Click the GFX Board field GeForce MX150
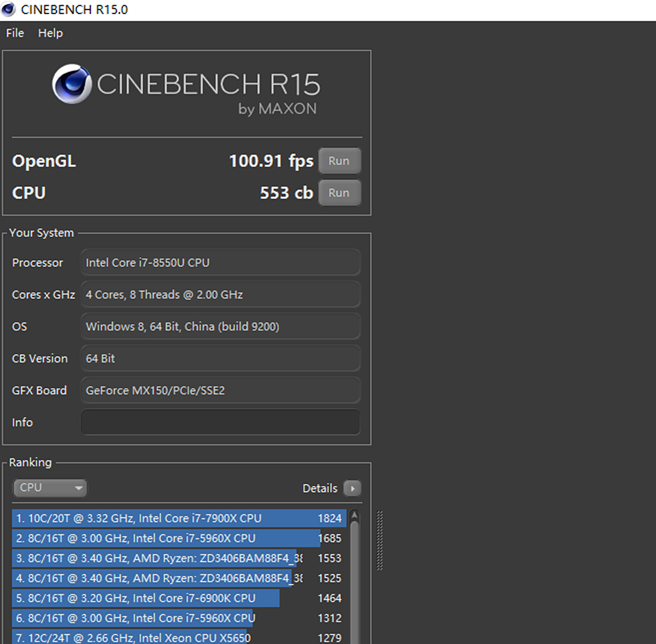 click(220, 390)
